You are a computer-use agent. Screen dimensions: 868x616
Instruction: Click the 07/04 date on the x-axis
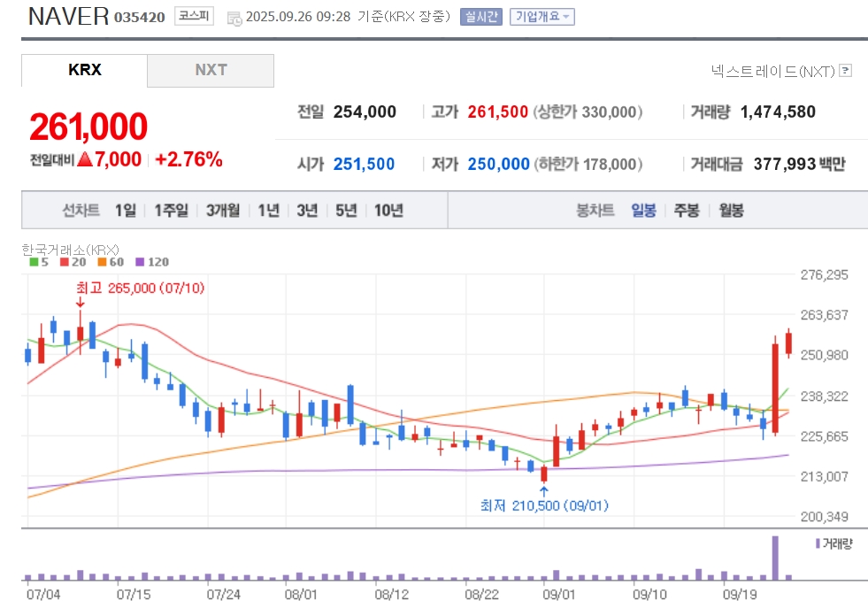[x=43, y=595]
